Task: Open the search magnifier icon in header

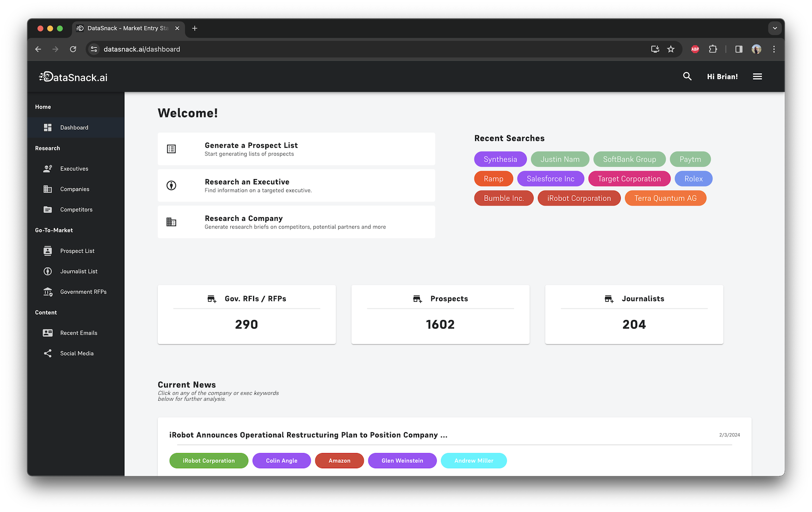Action: tap(687, 76)
